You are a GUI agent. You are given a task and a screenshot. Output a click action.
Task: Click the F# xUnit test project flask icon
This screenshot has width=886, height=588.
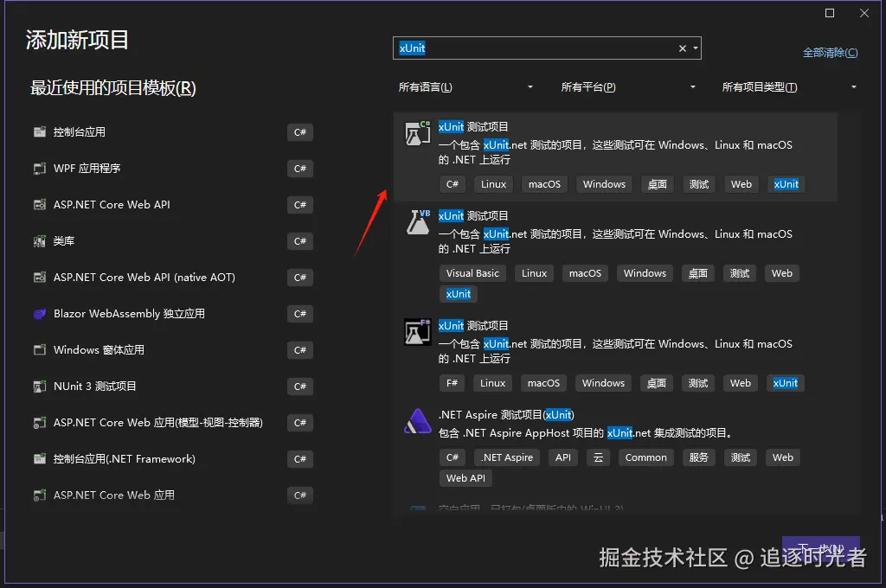click(418, 332)
